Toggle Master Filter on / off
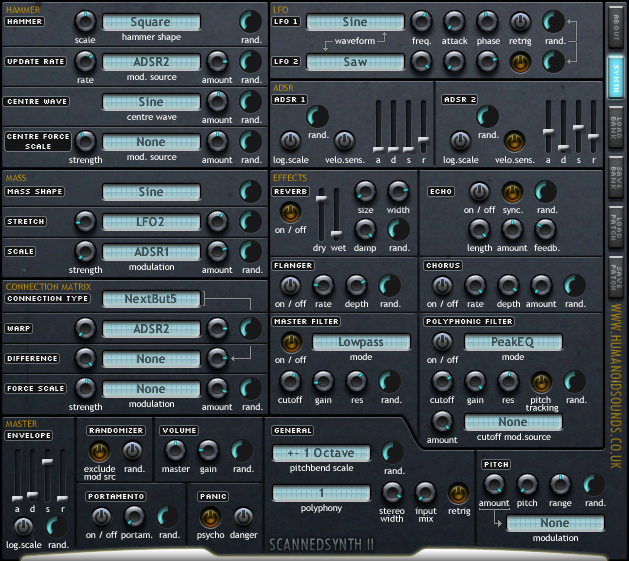The height and width of the screenshot is (561, 629). tap(291, 342)
